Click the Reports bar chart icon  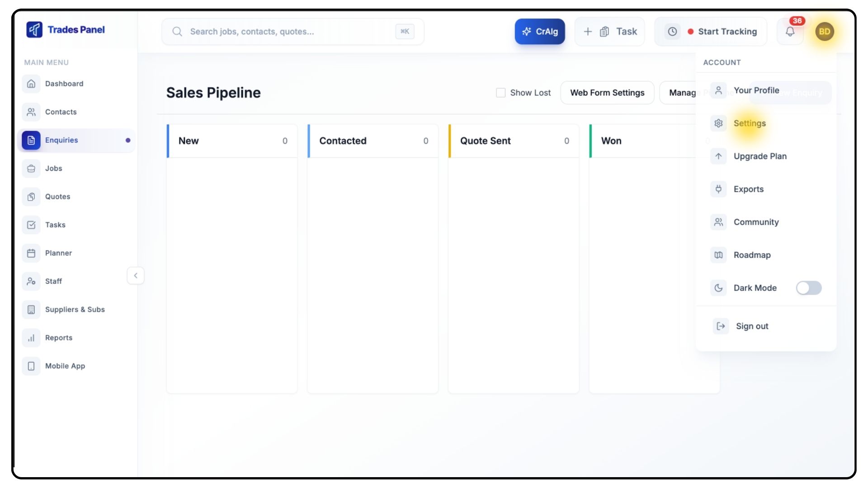pyautogui.click(x=31, y=338)
